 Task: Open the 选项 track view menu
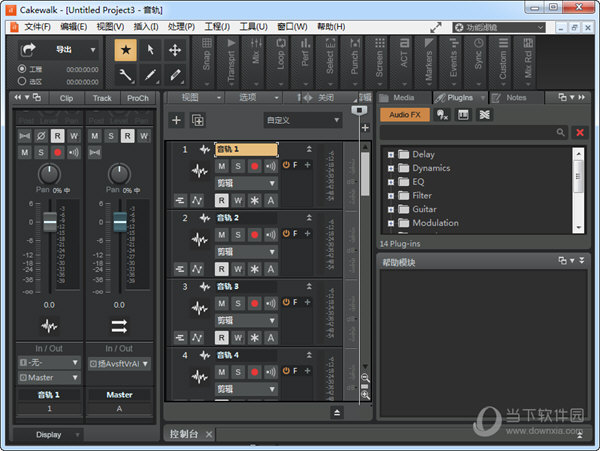click(x=254, y=98)
